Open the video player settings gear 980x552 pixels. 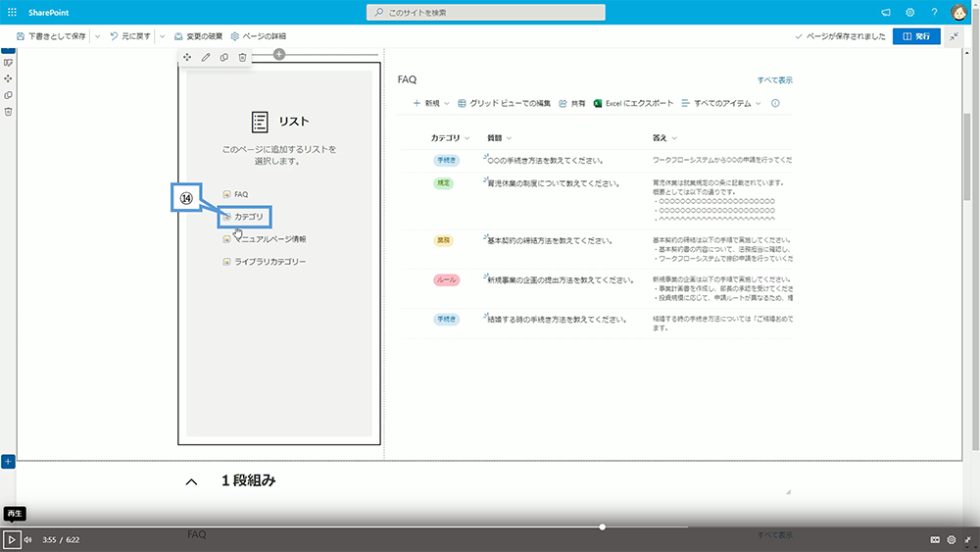(952, 539)
